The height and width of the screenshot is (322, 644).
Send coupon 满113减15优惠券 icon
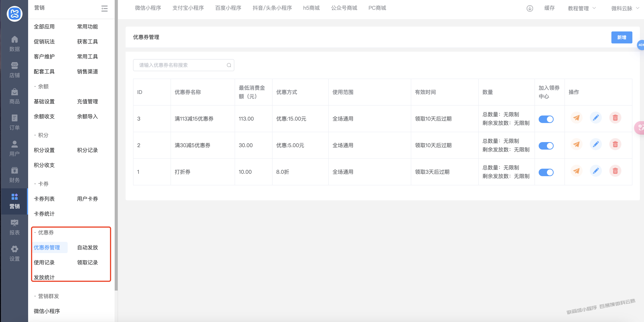[576, 117]
